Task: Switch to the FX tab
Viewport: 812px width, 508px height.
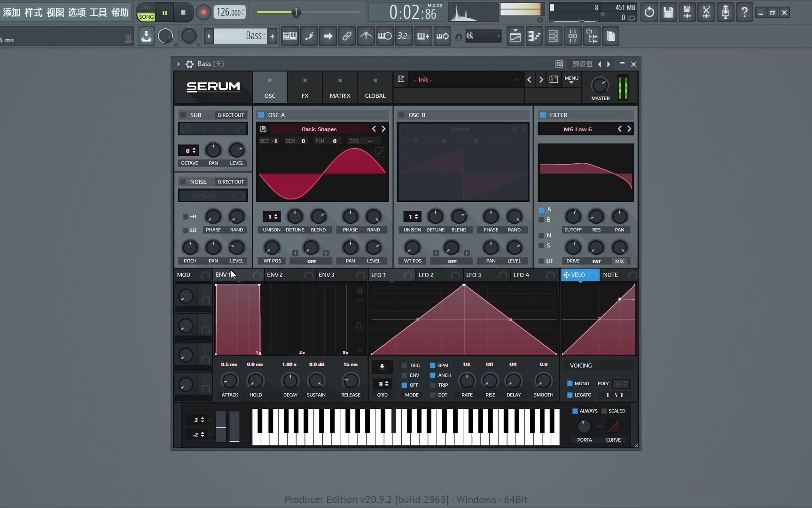Action: (x=305, y=88)
